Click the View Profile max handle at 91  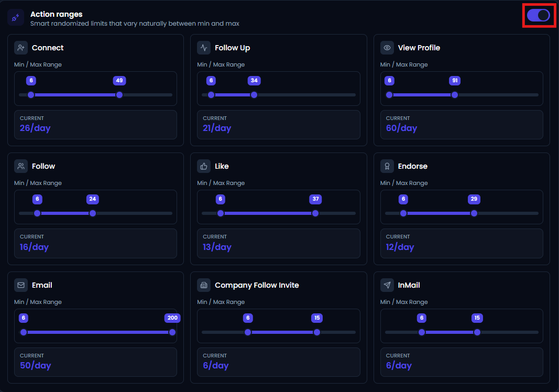click(x=455, y=95)
